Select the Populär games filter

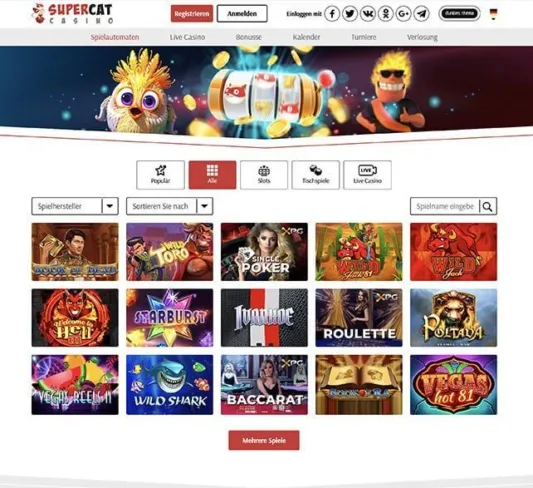tap(160, 175)
